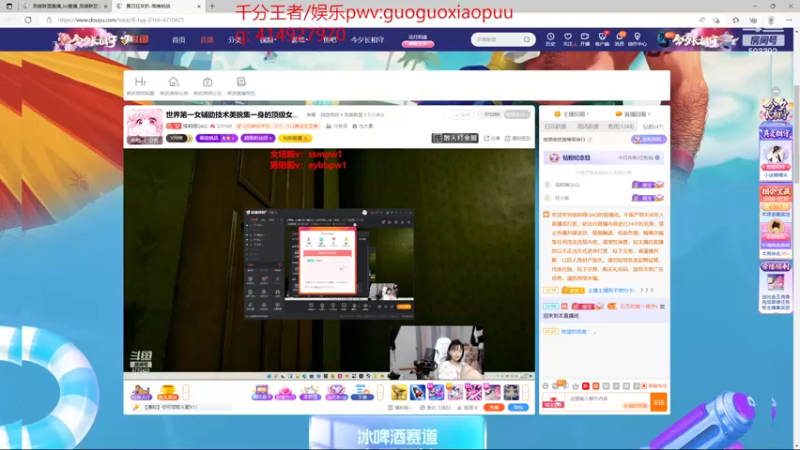800x450 pixels.
Task: Toggle the 屏蔽特效 effect blocking option
Action: coord(654,386)
